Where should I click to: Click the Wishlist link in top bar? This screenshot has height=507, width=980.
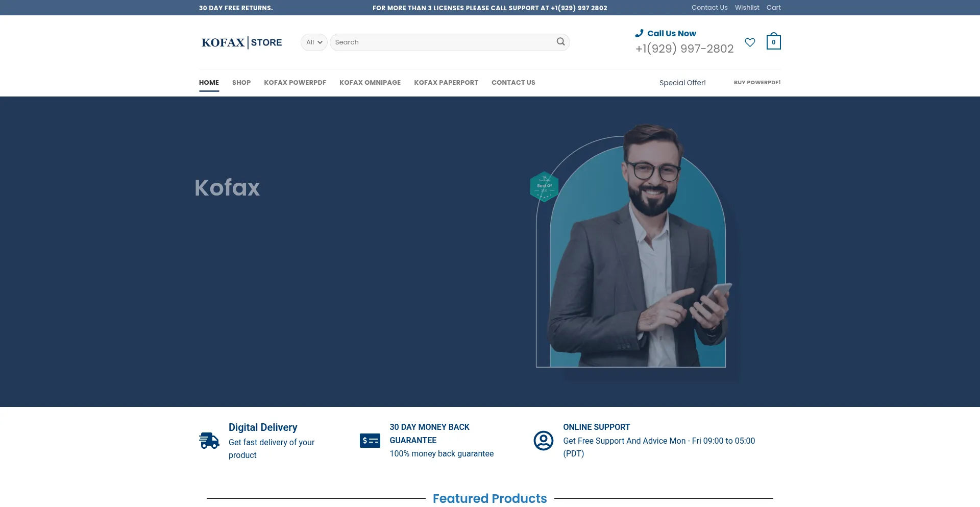point(747,8)
